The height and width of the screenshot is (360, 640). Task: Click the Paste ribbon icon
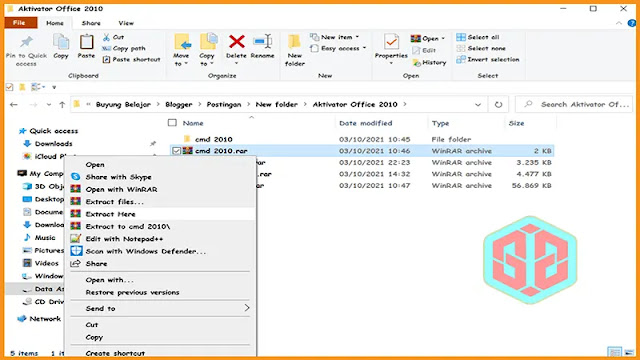click(x=86, y=42)
